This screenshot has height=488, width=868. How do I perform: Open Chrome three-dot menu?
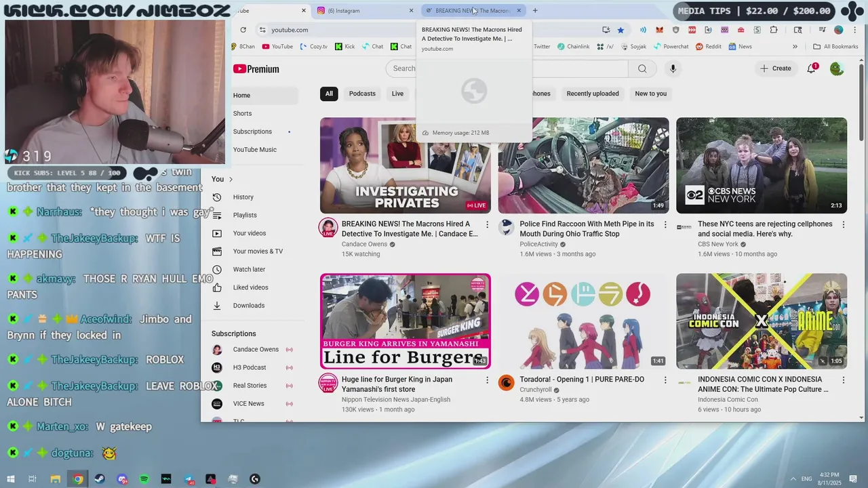click(x=854, y=30)
